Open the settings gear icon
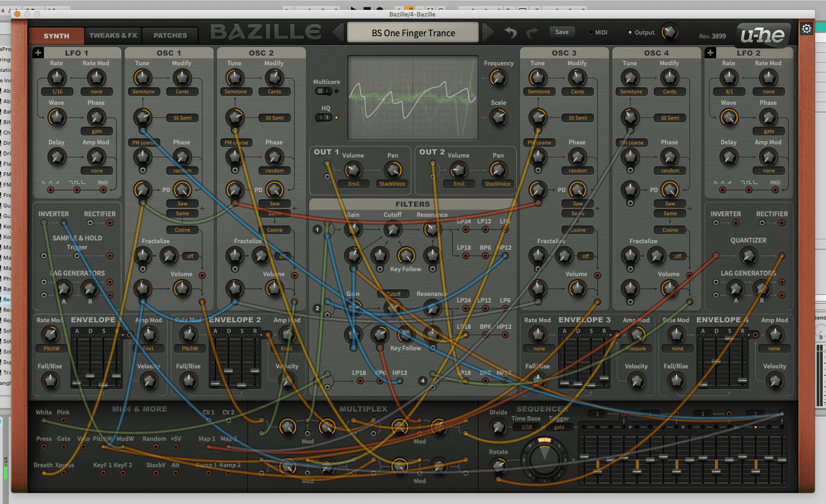The image size is (826, 504). pyautogui.click(x=806, y=29)
